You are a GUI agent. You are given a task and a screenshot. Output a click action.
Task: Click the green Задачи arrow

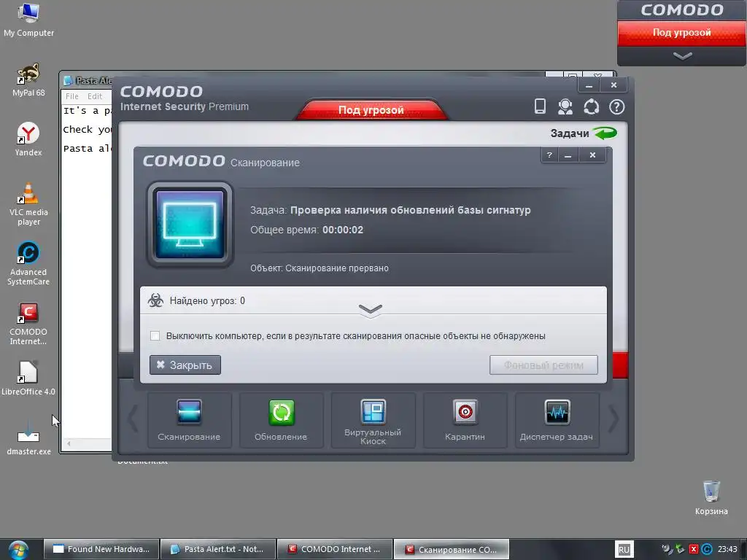click(605, 133)
